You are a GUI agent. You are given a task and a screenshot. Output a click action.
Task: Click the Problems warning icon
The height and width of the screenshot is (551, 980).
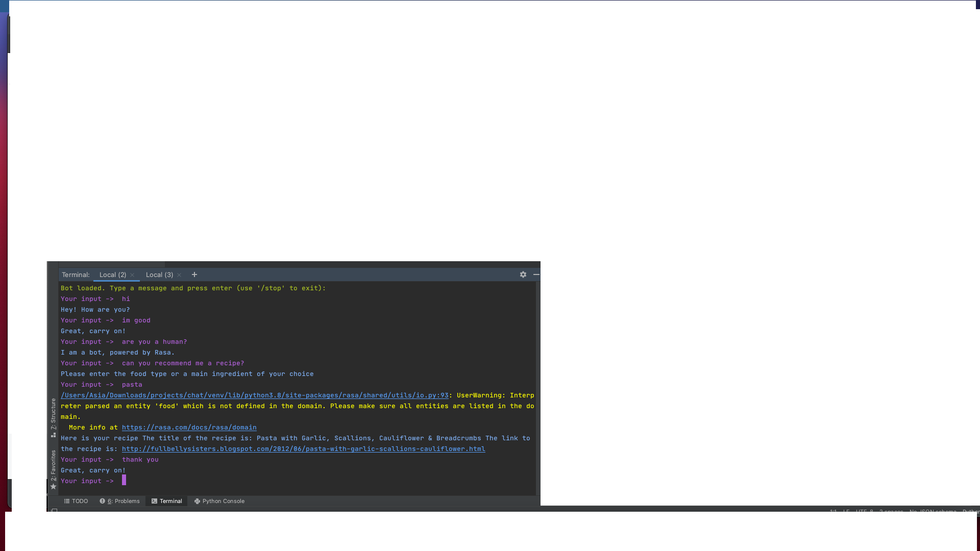click(102, 501)
